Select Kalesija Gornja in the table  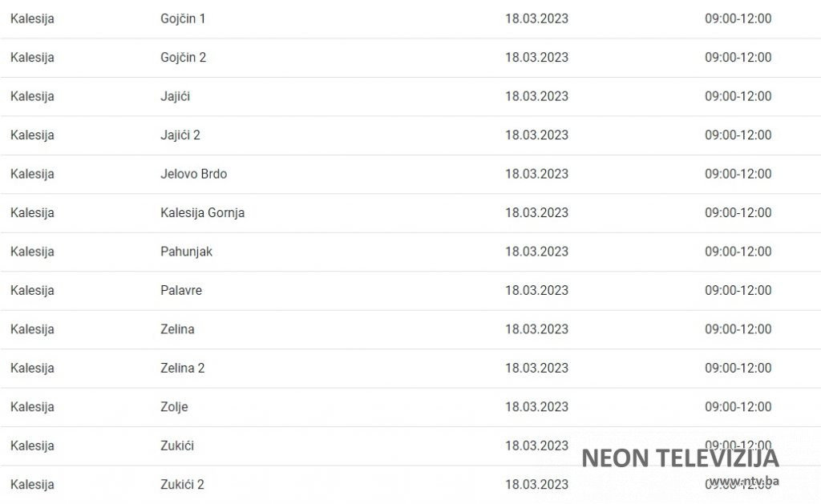coord(202,213)
